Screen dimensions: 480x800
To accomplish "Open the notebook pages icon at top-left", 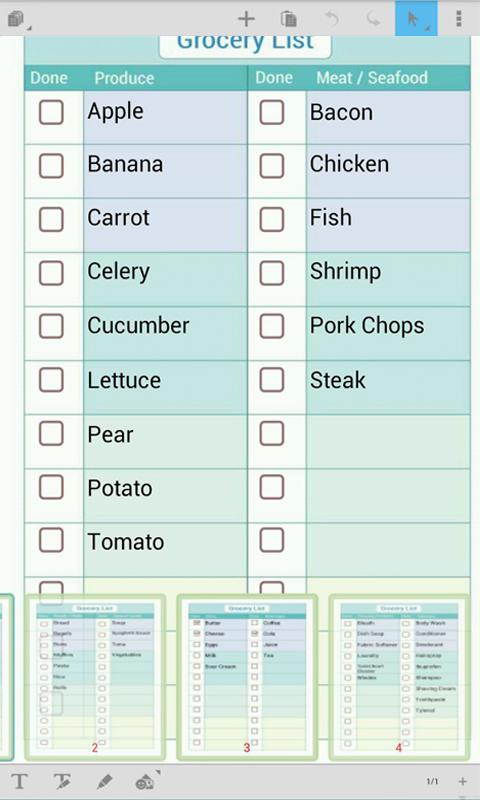I will 17,19.
